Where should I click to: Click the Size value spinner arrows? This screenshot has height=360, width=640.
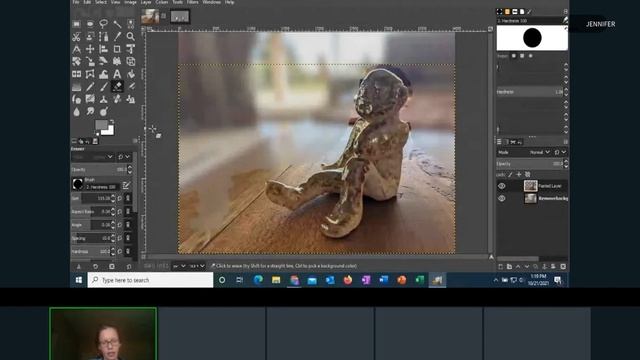(113, 198)
